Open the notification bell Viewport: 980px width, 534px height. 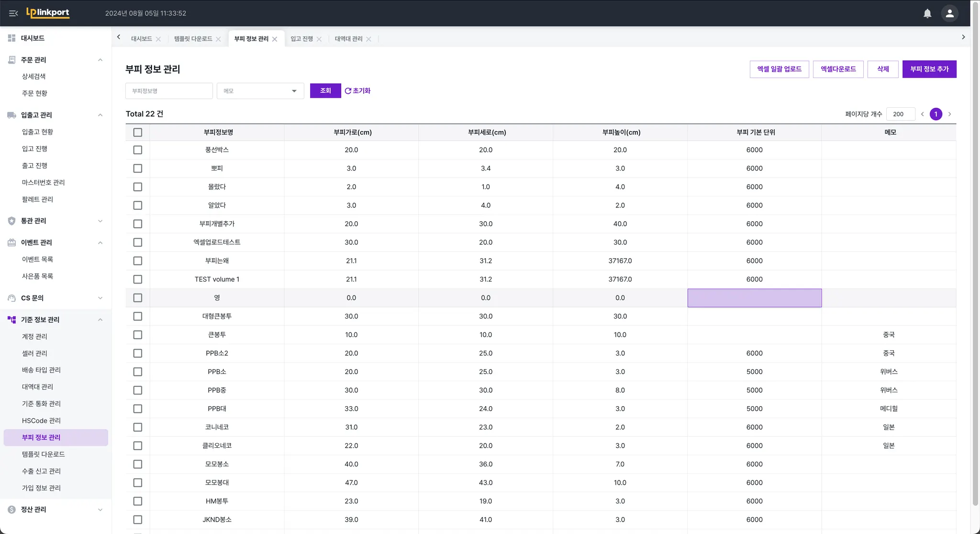[x=927, y=13]
